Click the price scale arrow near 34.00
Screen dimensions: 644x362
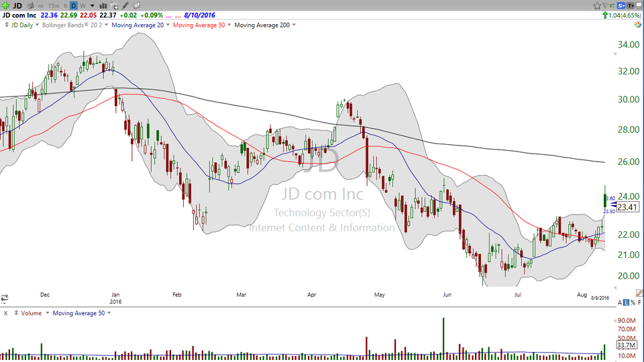coord(615,54)
